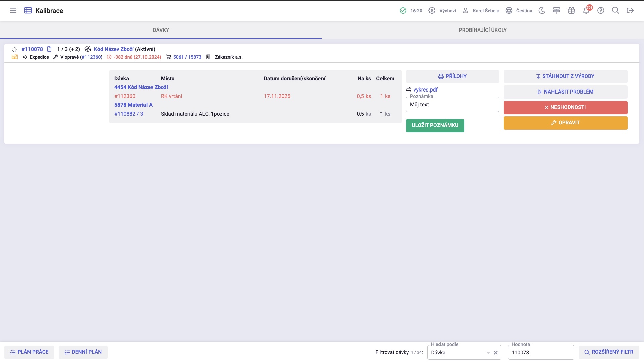Open document icon next to #110078
The width and height of the screenshot is (644, 363).
click(49, 49)
